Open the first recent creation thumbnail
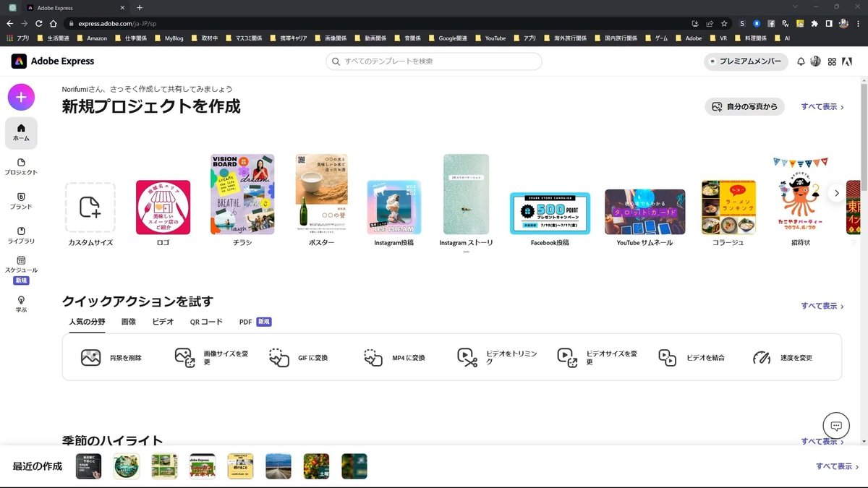 point(88,466)
